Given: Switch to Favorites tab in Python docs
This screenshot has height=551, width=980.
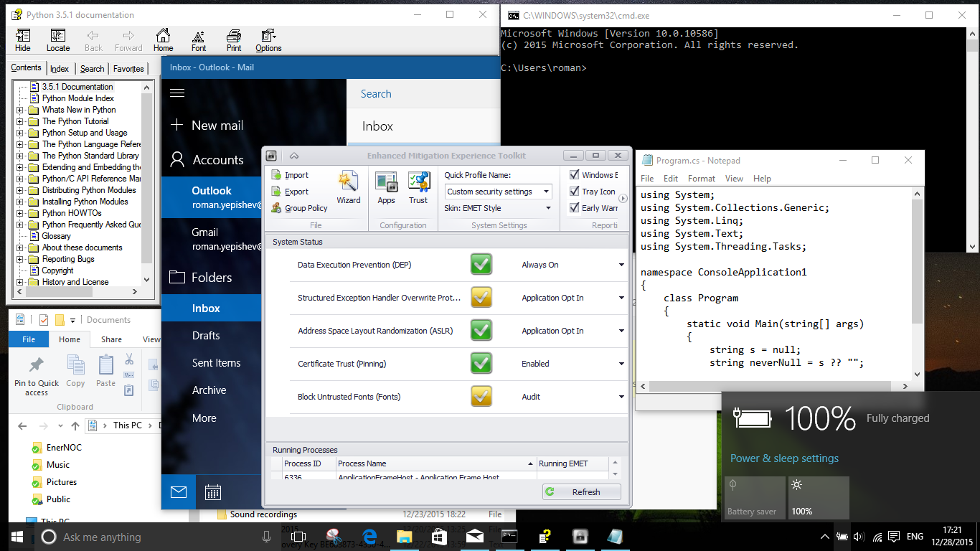Looking at the screenshot, I should (128, 69).
